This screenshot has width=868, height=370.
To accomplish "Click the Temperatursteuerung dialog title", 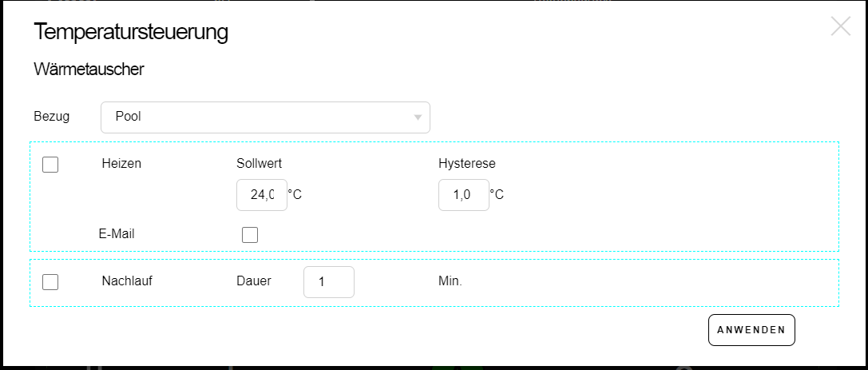I will [132, 32].
